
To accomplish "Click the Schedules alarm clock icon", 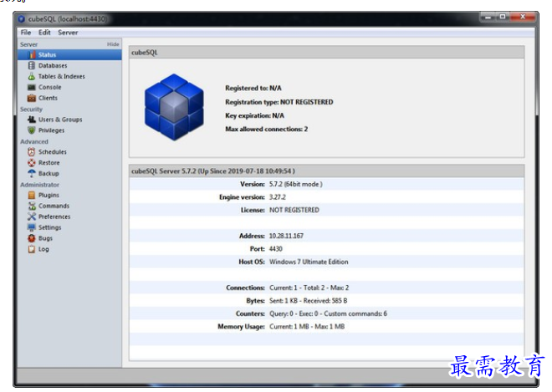I will pyautogui.click(x=32, y=151).
